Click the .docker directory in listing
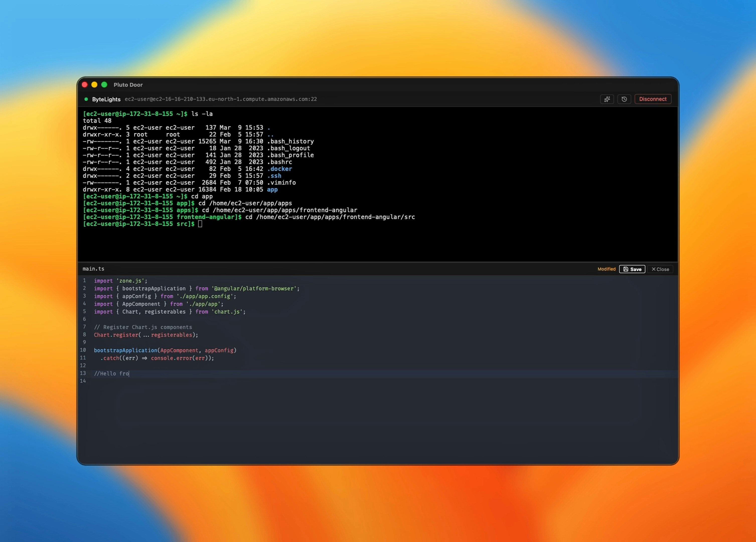 point(279,169)
